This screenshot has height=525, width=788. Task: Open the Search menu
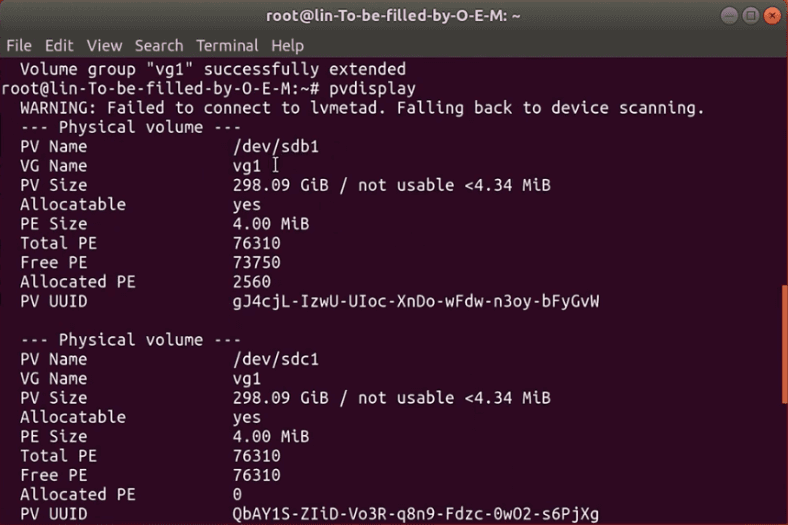tap(159, 46)
